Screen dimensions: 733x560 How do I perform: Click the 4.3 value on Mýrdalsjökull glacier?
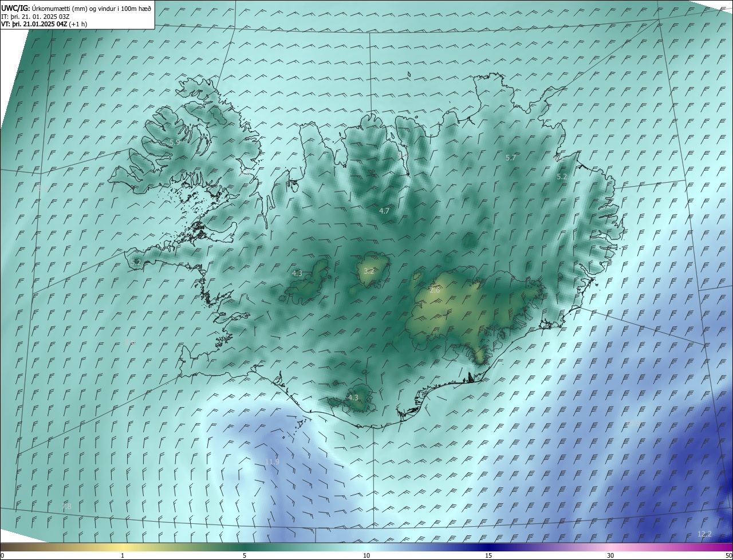353,397
